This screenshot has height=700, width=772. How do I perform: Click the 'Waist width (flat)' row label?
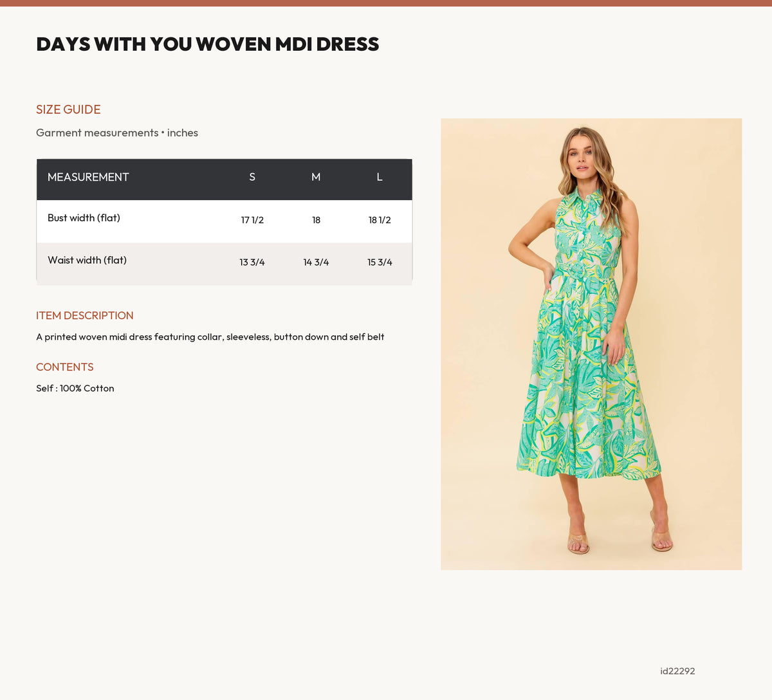coord(87,260)
